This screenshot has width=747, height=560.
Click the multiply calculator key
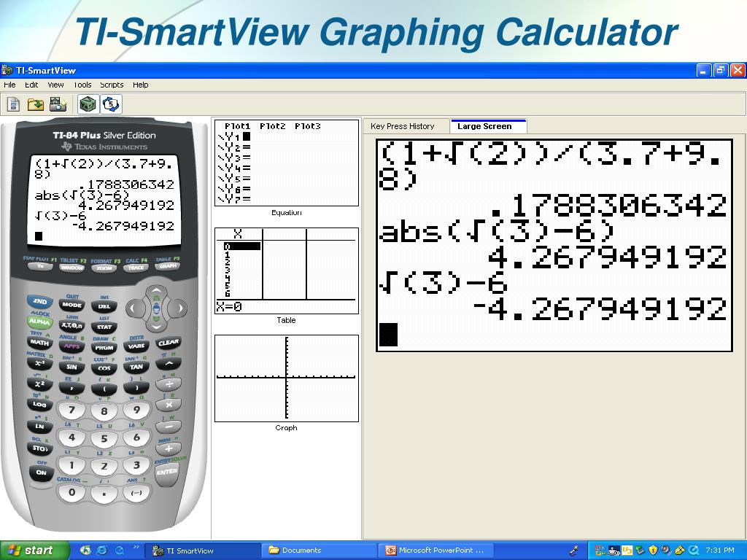pyautogui.click(x=169, y=405)
